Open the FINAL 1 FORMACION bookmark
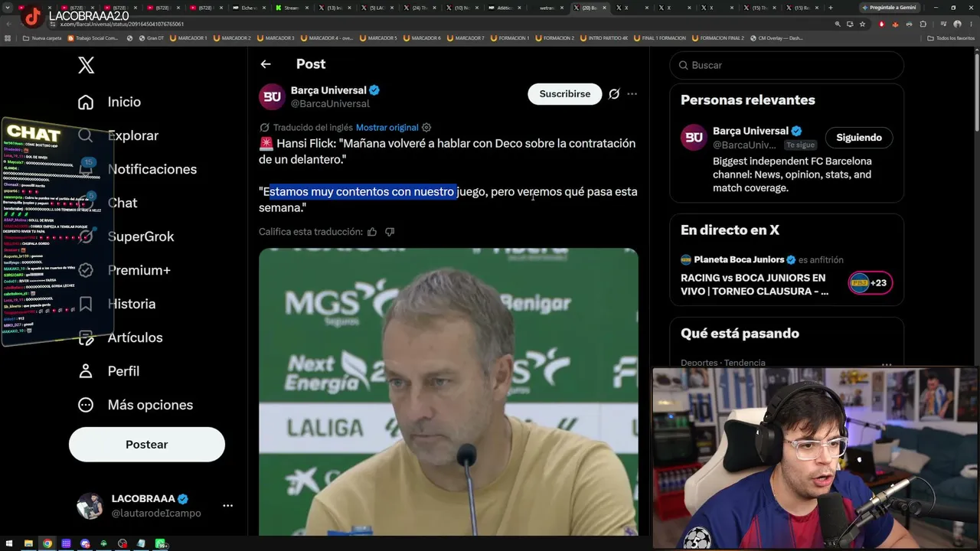The image size is (980, 551). [661, 37]
